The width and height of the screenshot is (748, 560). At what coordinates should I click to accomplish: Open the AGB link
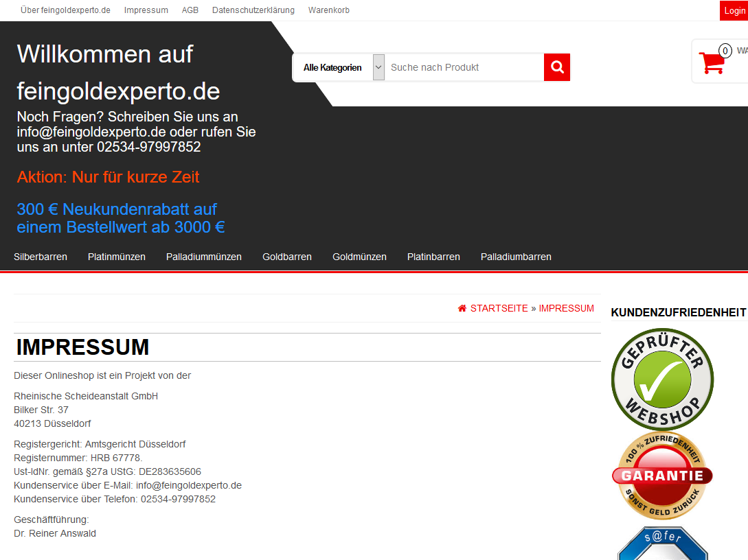click(x=190, y=10)
